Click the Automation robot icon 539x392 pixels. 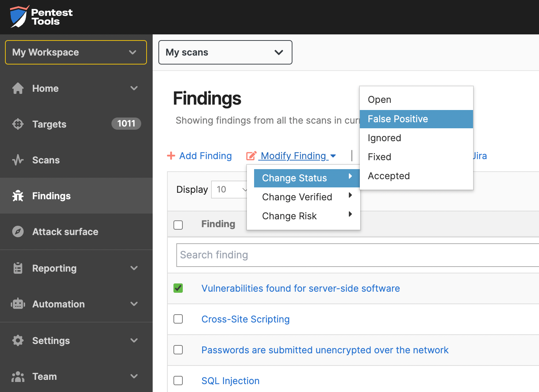pyautogui.click(x=18, y=304)
